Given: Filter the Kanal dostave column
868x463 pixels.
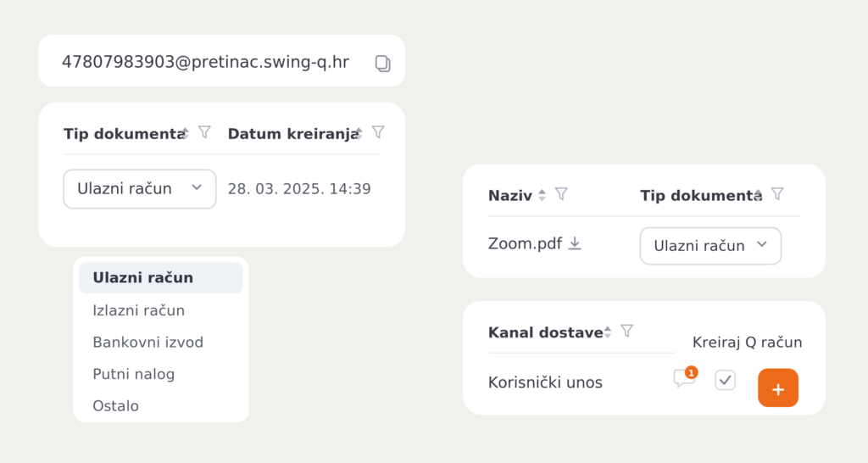Looking at the screenshot, I should point(626,331).
